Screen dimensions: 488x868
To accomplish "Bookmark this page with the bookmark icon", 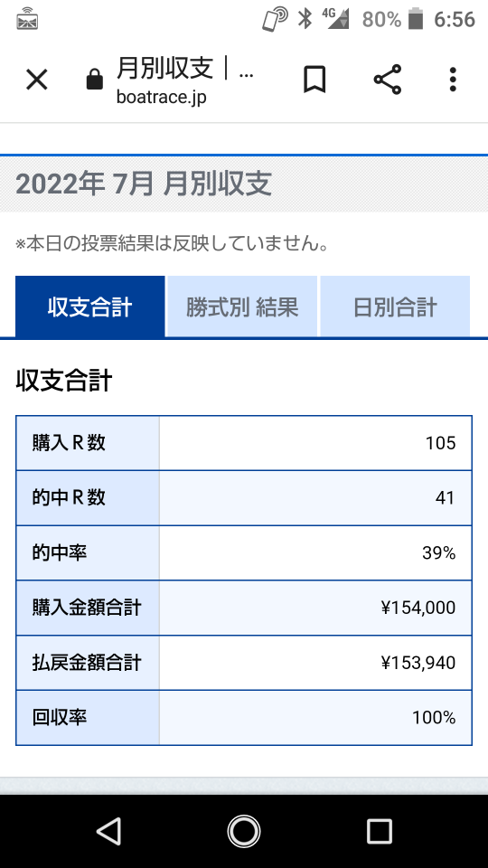I will pos(314,80).
